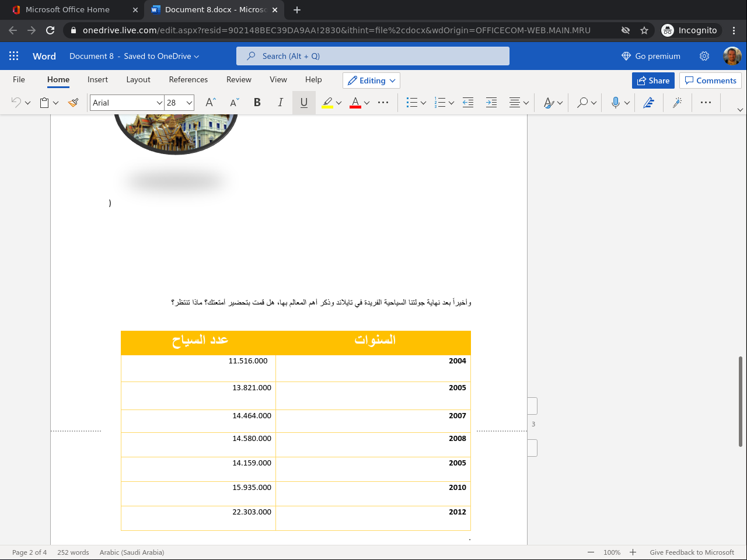Open the Styles gallery icon
Screen dimensions: 747x560
click(549, 103)
